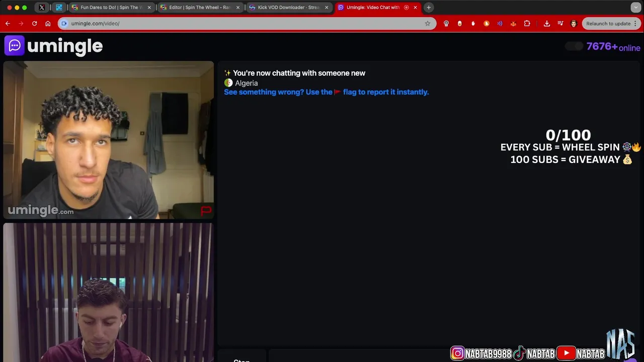
Task: Click the Algeria flag icon in chat
Action: (x=228, y=83)
